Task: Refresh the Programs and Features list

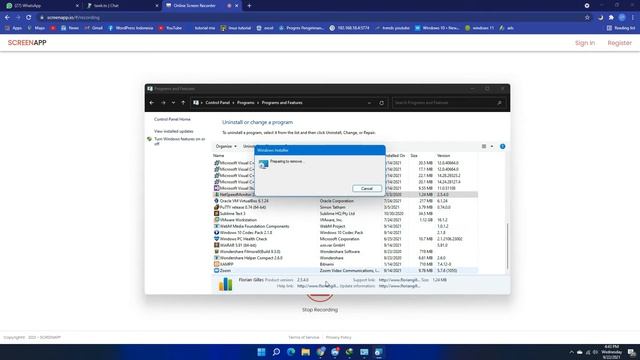Action: pyautogui.click(x=381, y=103)
